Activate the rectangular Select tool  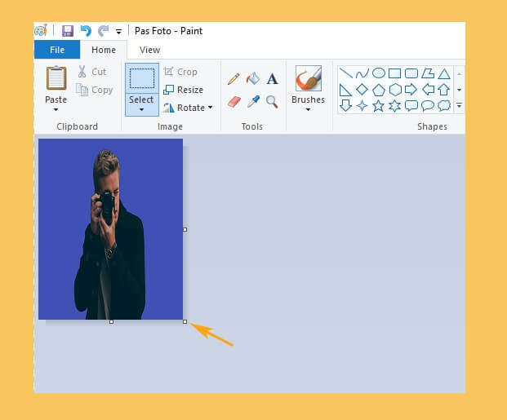coord(142,78)
